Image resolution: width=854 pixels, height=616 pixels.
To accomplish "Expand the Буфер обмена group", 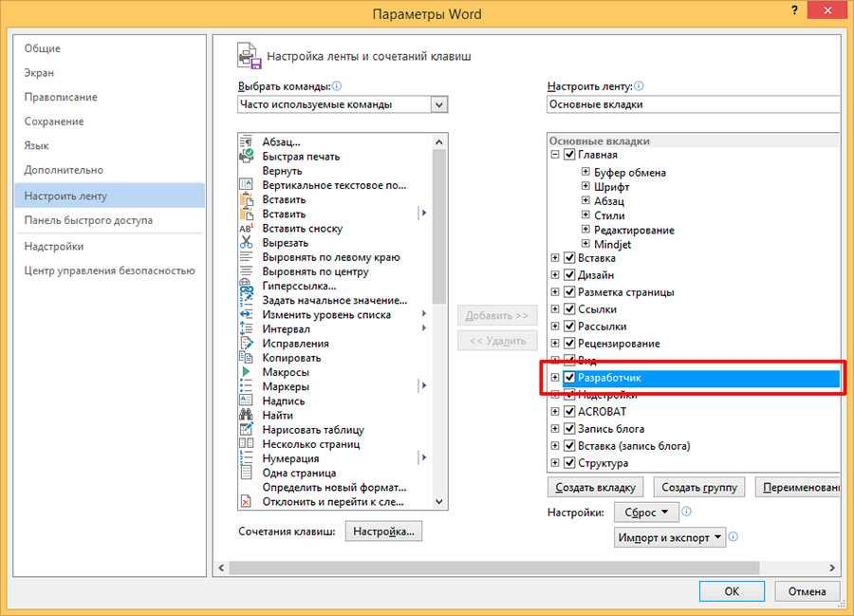I will [x=585, y=172].
